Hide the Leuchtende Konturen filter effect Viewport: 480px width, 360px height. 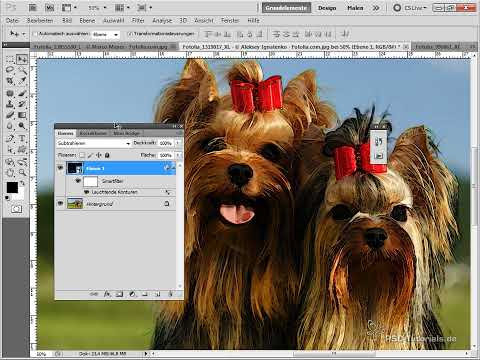(x=87, y=192)
